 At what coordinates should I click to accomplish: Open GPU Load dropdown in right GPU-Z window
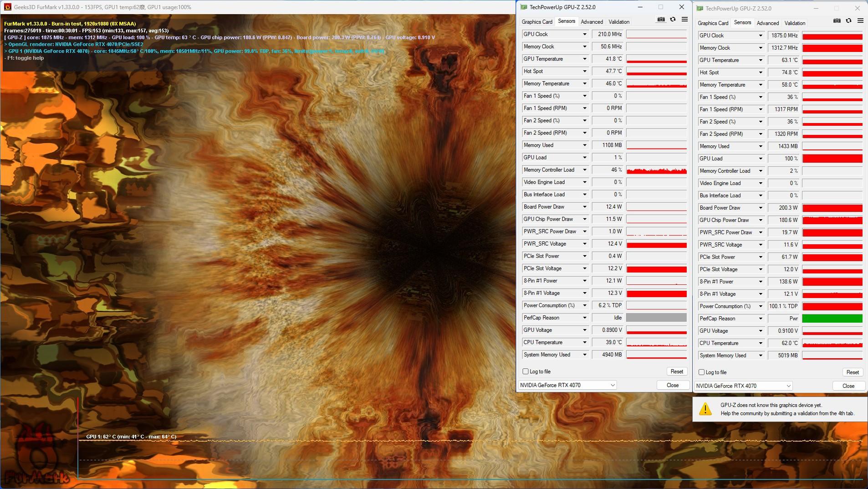click(761, 159)
